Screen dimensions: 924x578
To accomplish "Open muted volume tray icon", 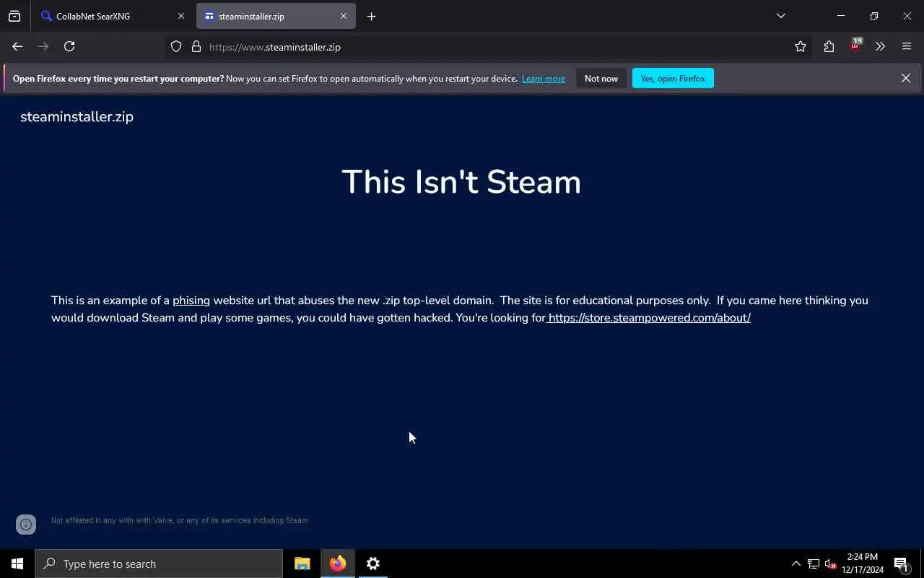I will (830, 564).
